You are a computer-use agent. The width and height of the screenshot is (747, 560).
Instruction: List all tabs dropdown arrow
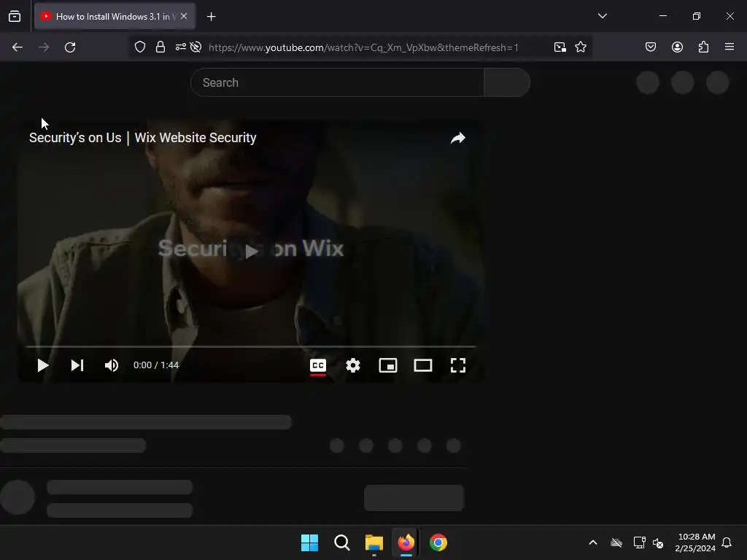pos(602,16)
